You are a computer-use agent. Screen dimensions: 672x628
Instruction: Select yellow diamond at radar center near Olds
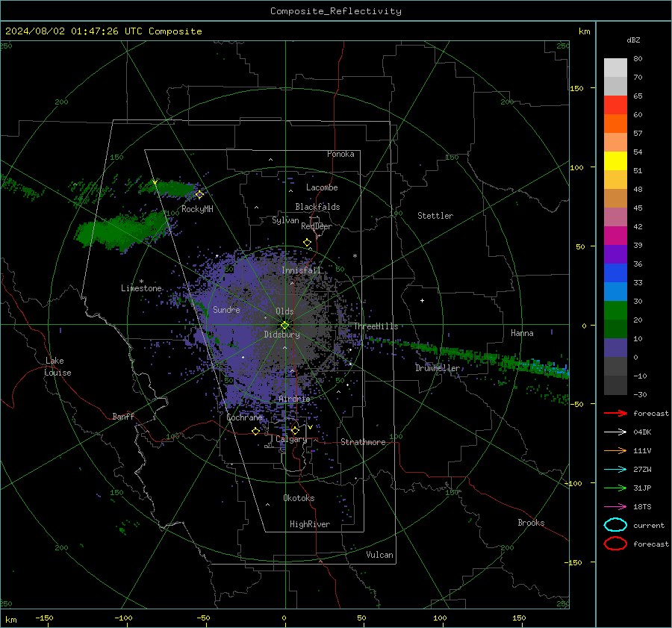point(284,325)
